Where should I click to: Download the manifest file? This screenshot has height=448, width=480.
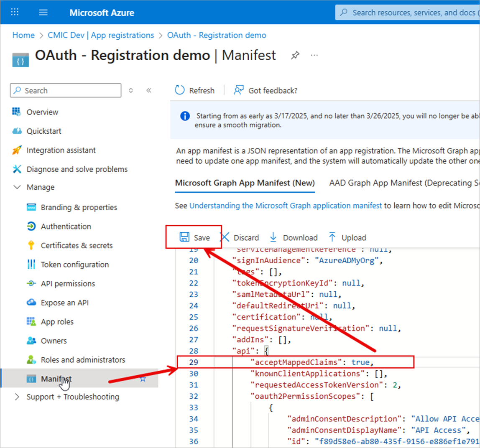pos(294,237)
